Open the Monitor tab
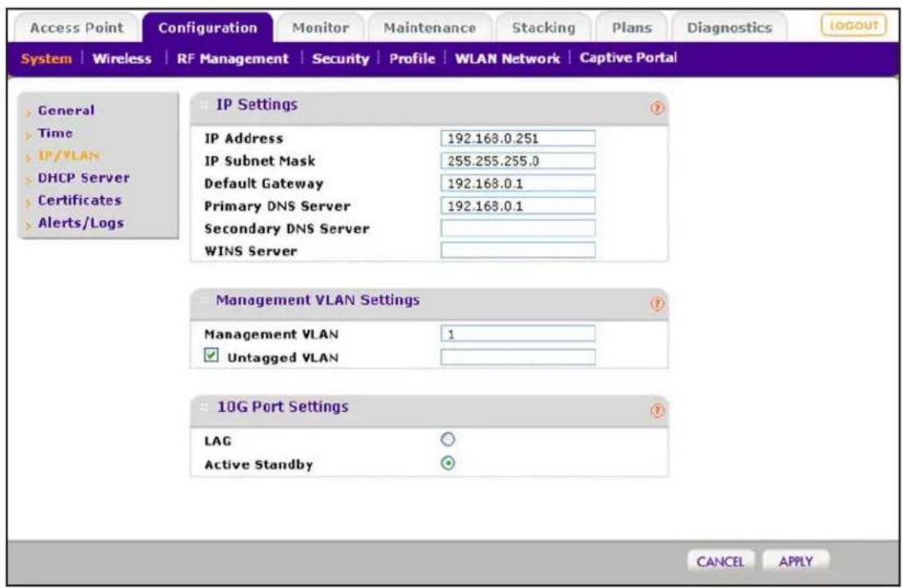The height and width of the screenshot is (588, 903). point(320,28)
